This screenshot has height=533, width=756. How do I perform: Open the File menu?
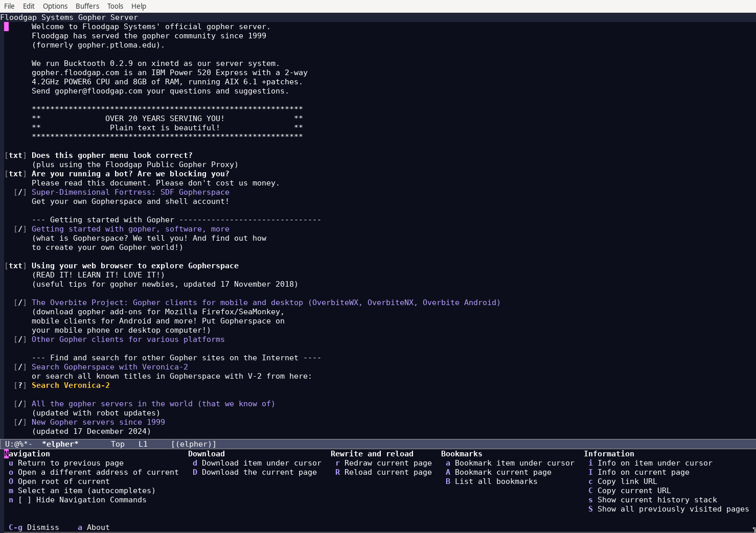pyautogui.click(x=9, y=6)
